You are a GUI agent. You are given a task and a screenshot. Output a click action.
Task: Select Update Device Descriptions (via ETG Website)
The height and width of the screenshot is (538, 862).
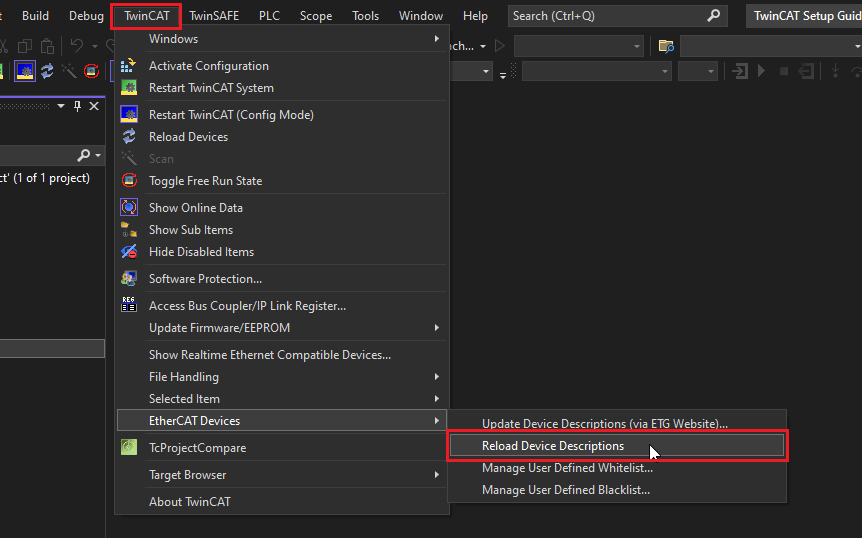pos(617,424)
